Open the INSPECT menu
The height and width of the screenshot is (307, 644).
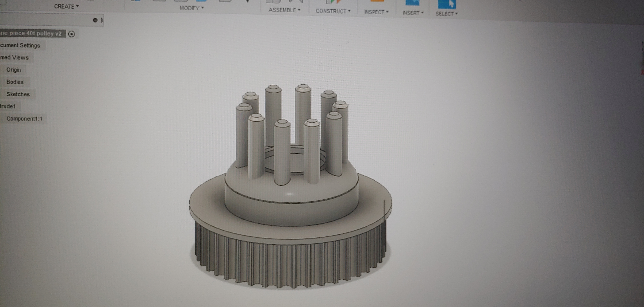(x=376, y=12)
